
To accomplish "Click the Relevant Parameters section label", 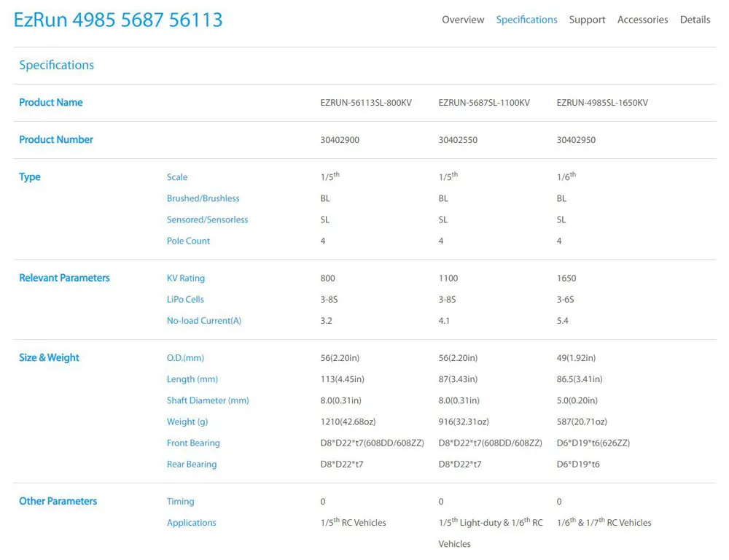I will 64,278.
